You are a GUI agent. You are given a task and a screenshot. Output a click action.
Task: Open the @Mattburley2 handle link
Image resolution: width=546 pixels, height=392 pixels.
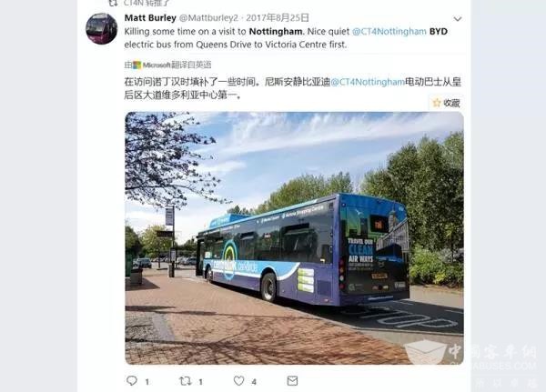(x=208, y=18)
